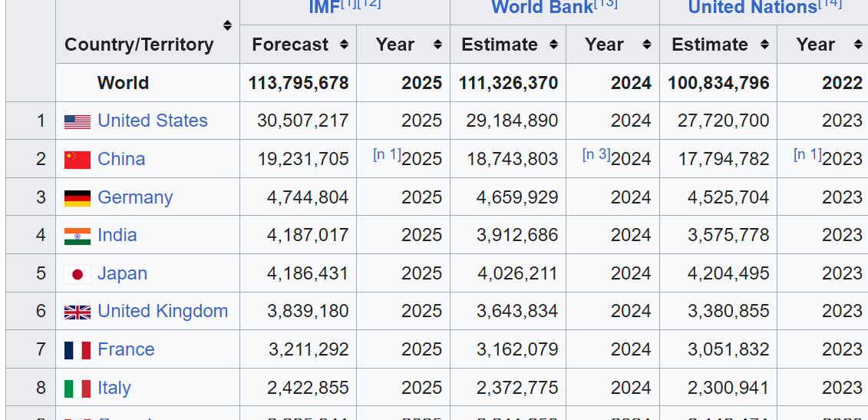Click the Japan flag icon

[x=78, y=274]
